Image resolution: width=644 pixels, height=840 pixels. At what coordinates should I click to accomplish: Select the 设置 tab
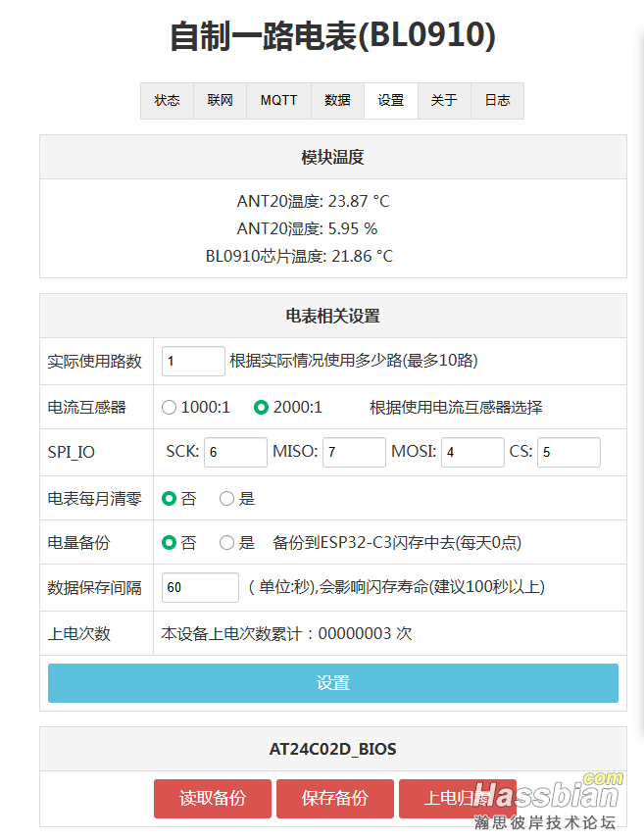(x=390, y=100)
